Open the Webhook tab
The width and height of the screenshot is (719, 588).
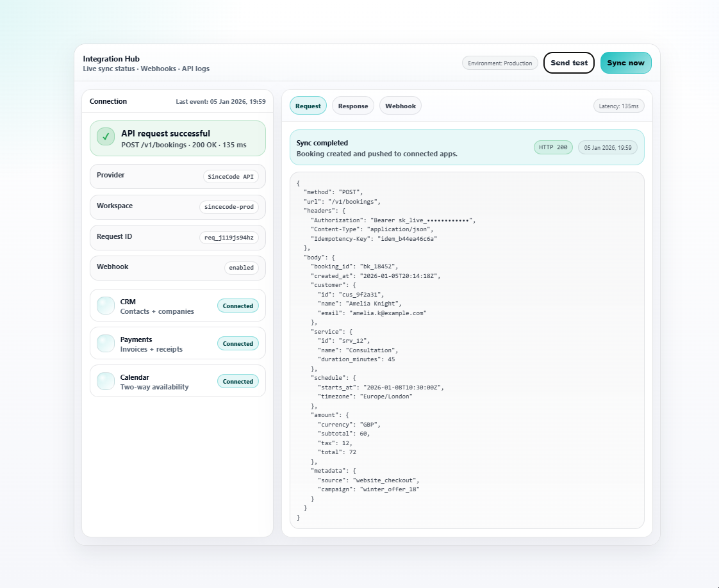(400, 106)
